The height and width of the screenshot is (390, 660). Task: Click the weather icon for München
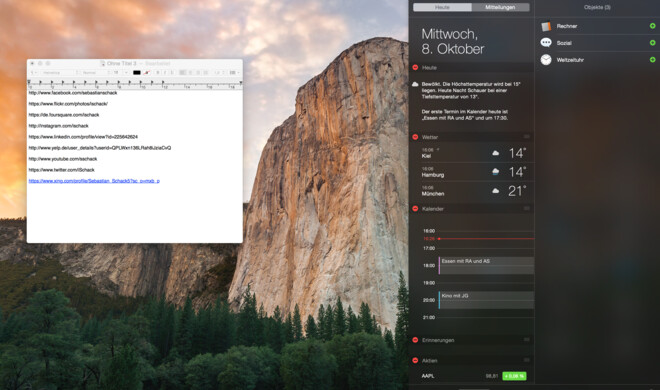point(496,191)
